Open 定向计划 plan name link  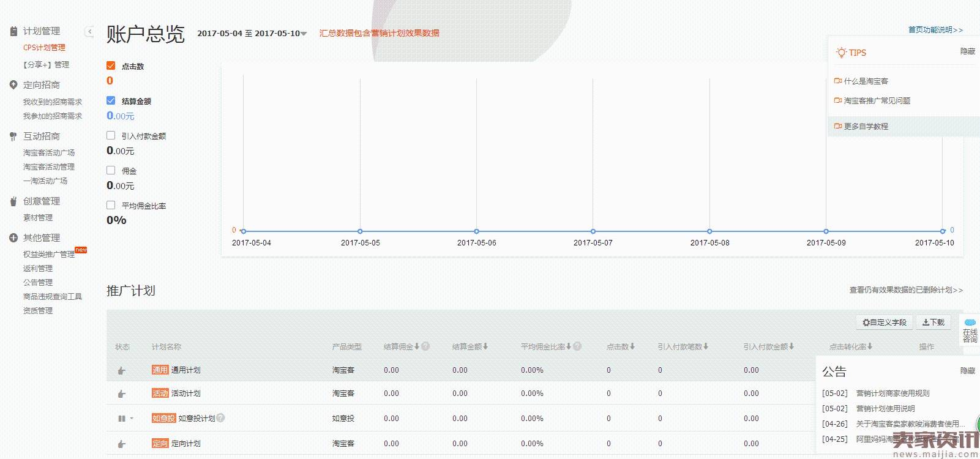coord(185,444)
